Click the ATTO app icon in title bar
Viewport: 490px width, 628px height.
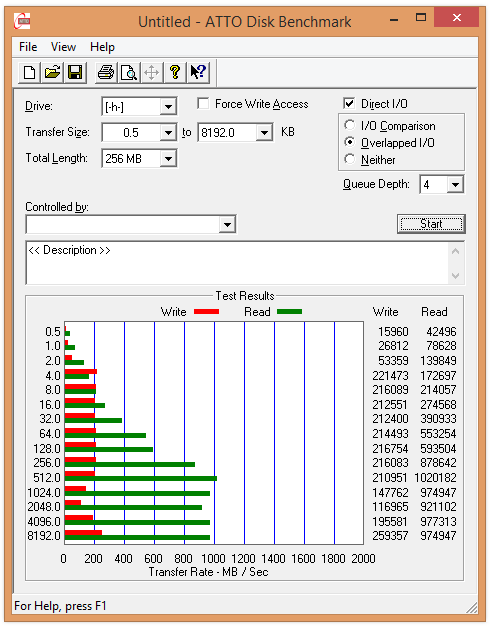click(x=22, y=21)
